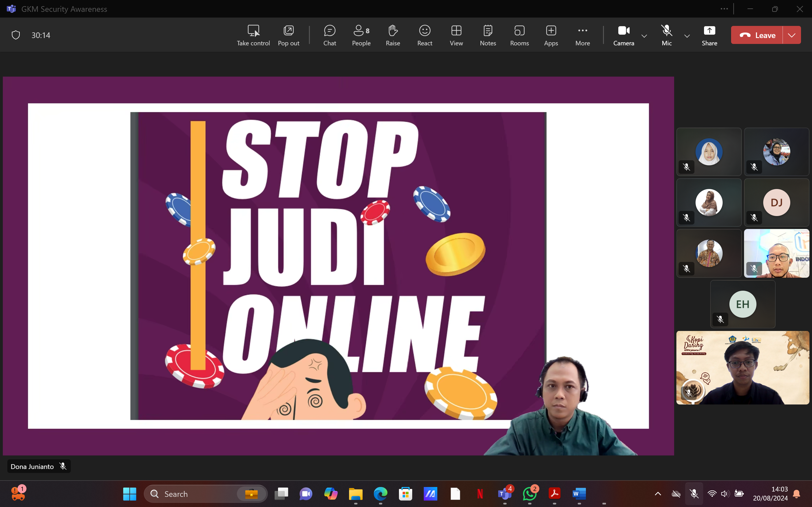Expand mic options chevron

click(x=687, y=35)
